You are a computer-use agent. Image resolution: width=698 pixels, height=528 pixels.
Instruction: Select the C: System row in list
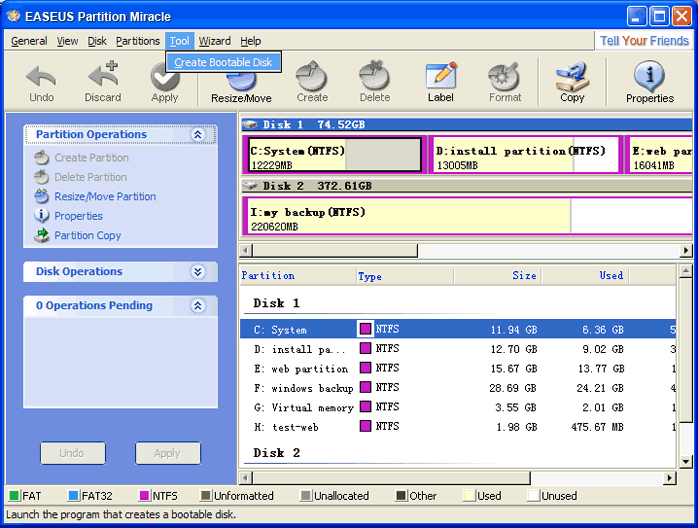click(x=458, y=329)
